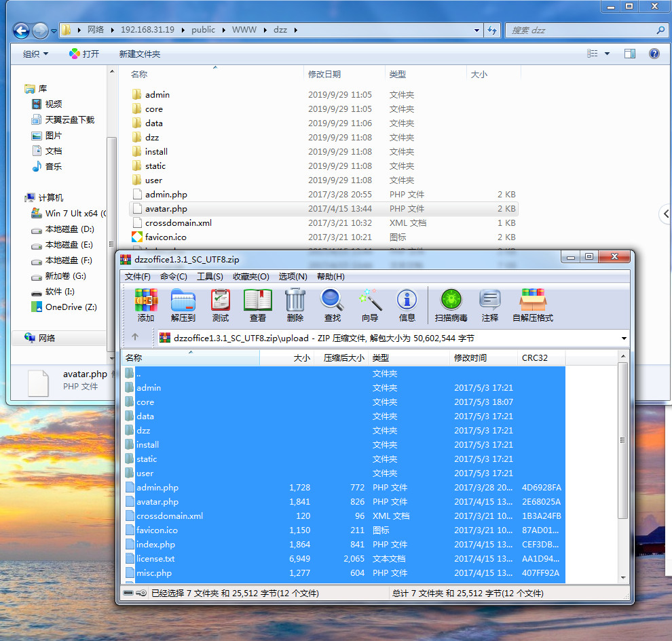Screen dimensions: 672x641
Task: Open the Organize (组织) dropdown menu
Action: click(36, 54)
